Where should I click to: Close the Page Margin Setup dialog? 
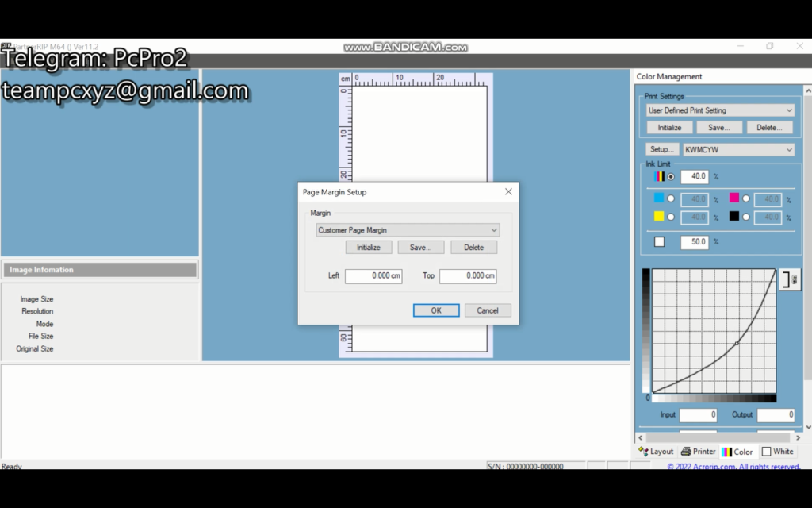(x=508, y=192)
